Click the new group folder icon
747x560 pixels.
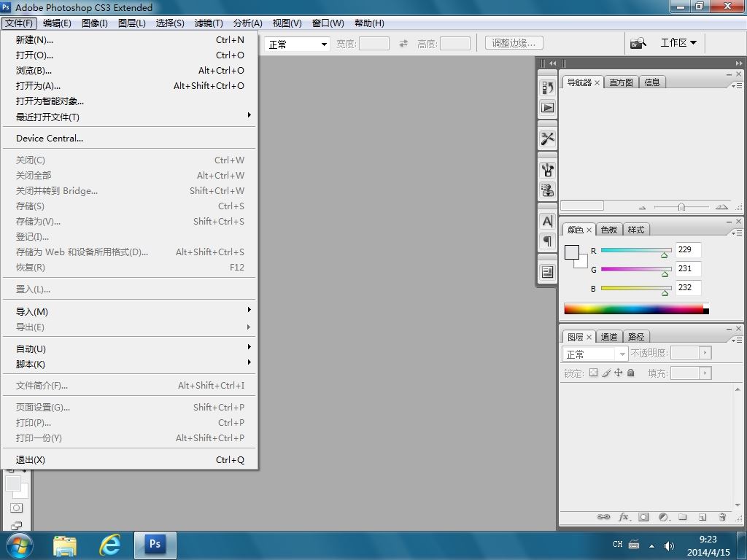click(x=683, y=517)
